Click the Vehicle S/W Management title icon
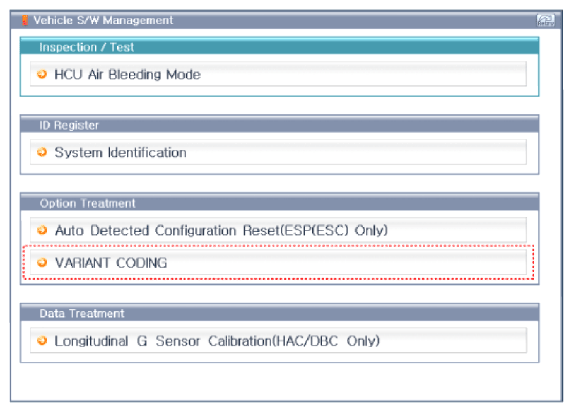 (x=24, y=20)
